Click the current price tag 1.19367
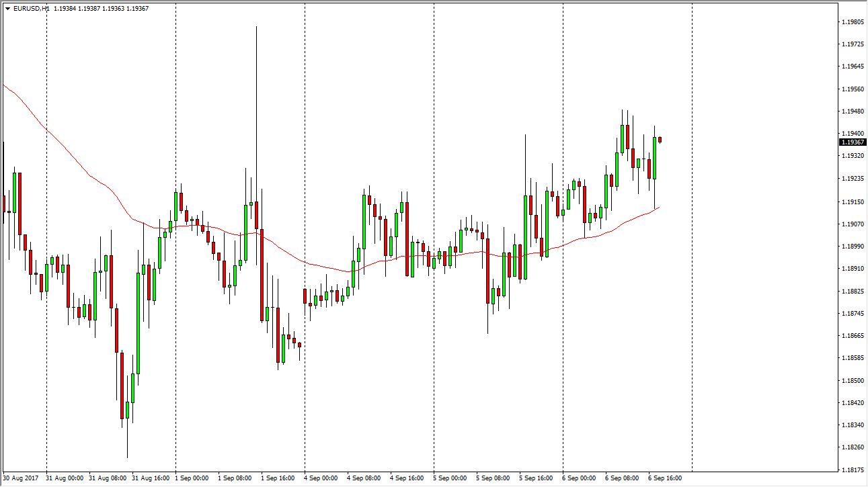Viewport: 868px width, 487px height. [x=853, y=142]
